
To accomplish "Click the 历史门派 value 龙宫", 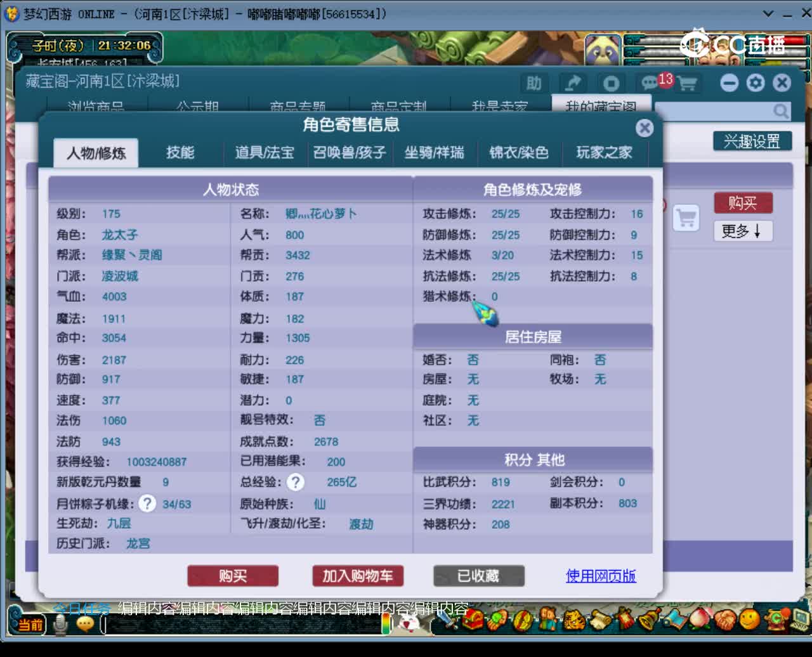I will click(x=138, y=543).
